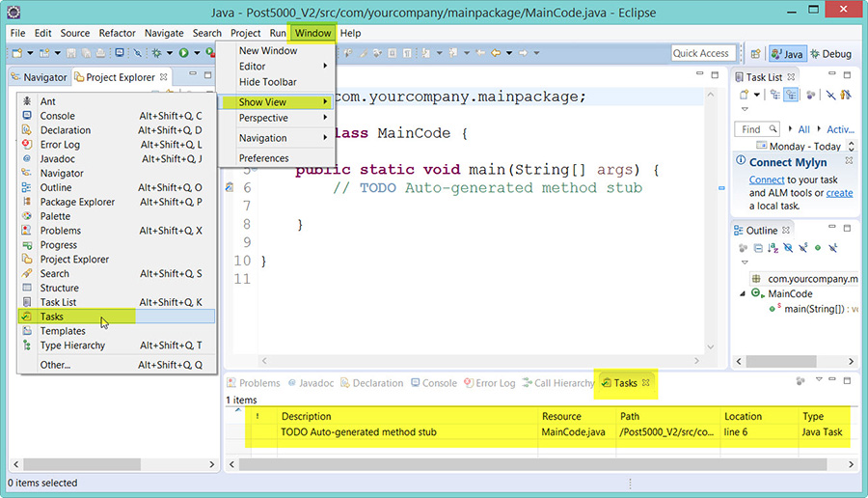The image size is (868, 498).
Task: Choose Javadoc in the Show View submenu
Action: click(117, 159)
